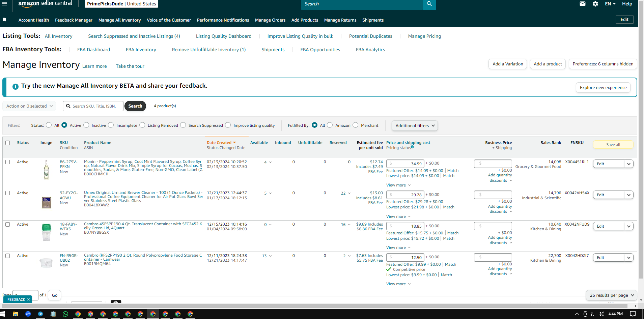Click the volume speaker tray icon

click(601, 314)
